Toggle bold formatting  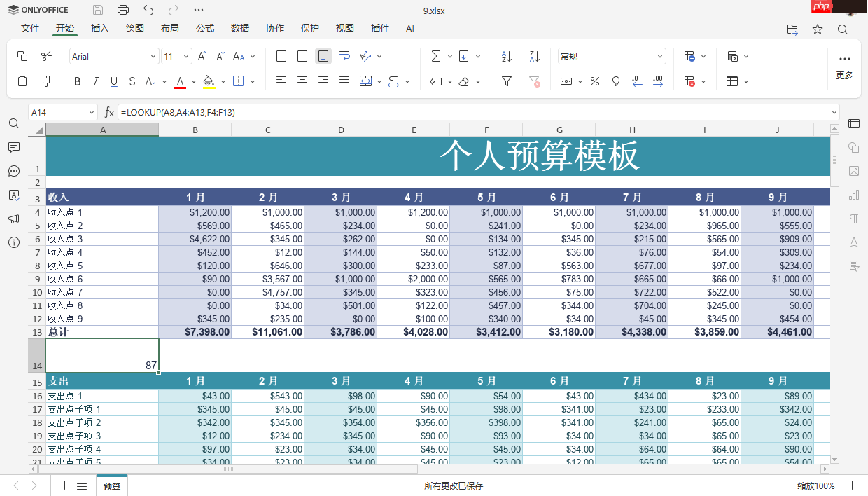[77, 81]
